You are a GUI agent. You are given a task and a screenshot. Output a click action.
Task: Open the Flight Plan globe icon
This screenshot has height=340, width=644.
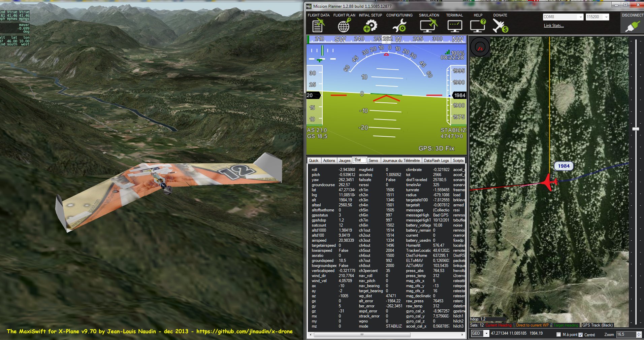pyautogui.click(x=344, y=26)
